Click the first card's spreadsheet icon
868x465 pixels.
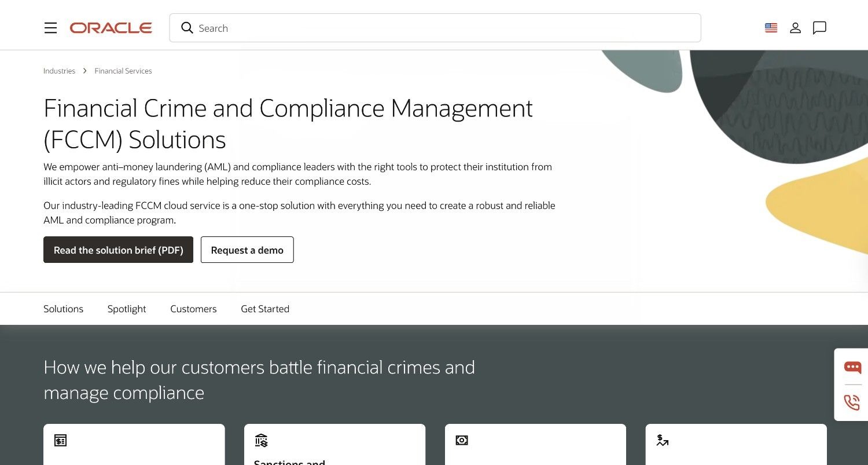tap(60, 441)
